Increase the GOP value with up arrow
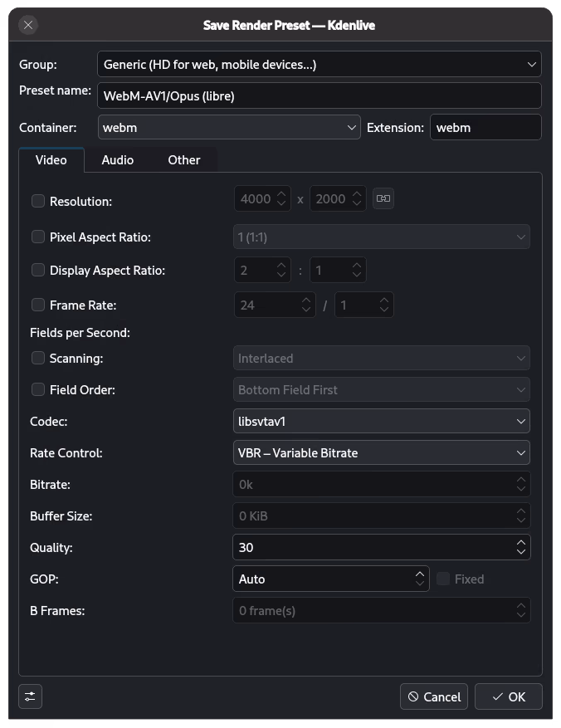The height and width of the screenshot is (728, 561). click(419, 574)
